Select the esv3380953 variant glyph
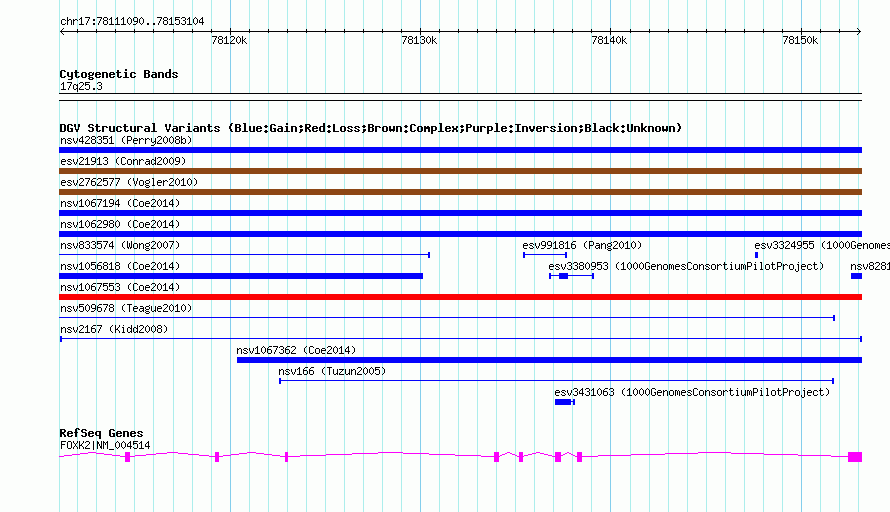The height and width of the screenshot is (512, 890). tap(572, 276)
